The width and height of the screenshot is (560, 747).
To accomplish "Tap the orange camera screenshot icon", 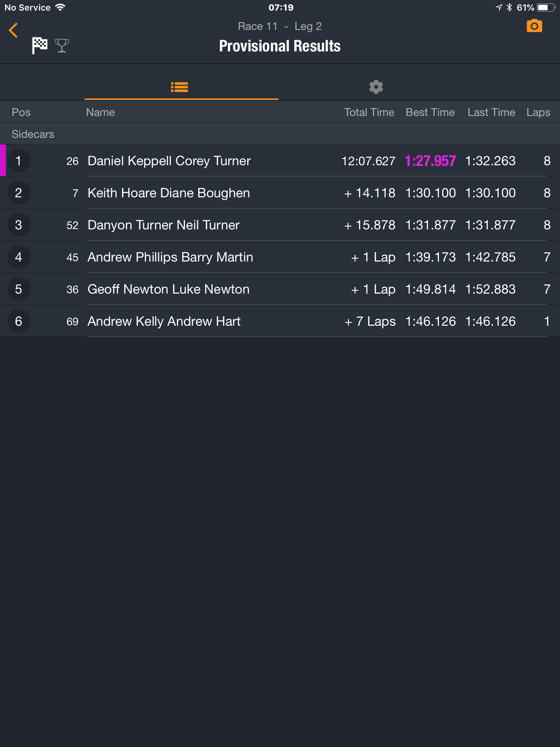I will tap(534, 26).
